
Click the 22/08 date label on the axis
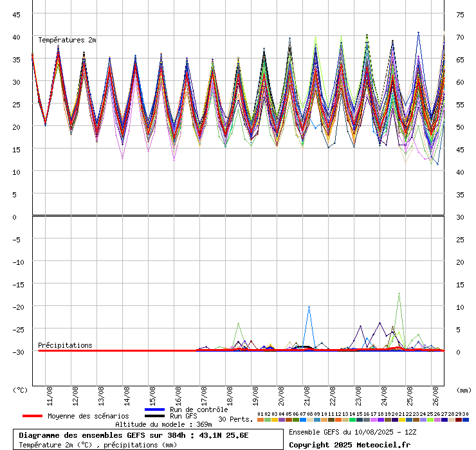[x=333, y=396]
